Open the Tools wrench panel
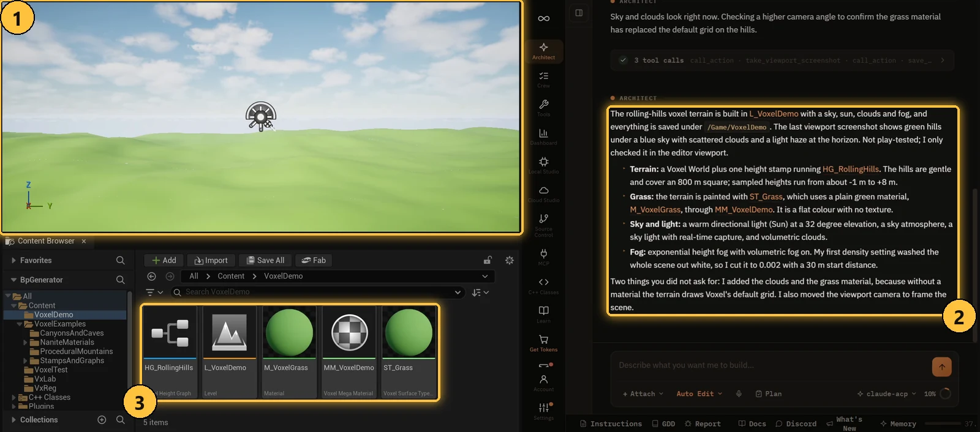Image resolution: width=980 pixels, height=432 pixels. click(x=543, y=108)
